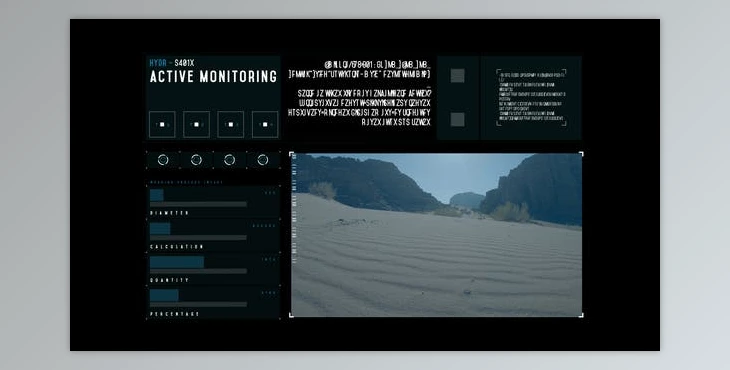The width and height of the screenshot is (730, 370).
Task: Click the QUANTITY label
Action: point(169,280)
